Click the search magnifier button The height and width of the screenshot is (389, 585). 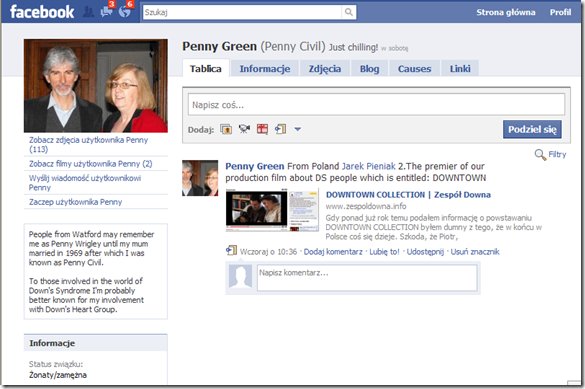[348, 12]
